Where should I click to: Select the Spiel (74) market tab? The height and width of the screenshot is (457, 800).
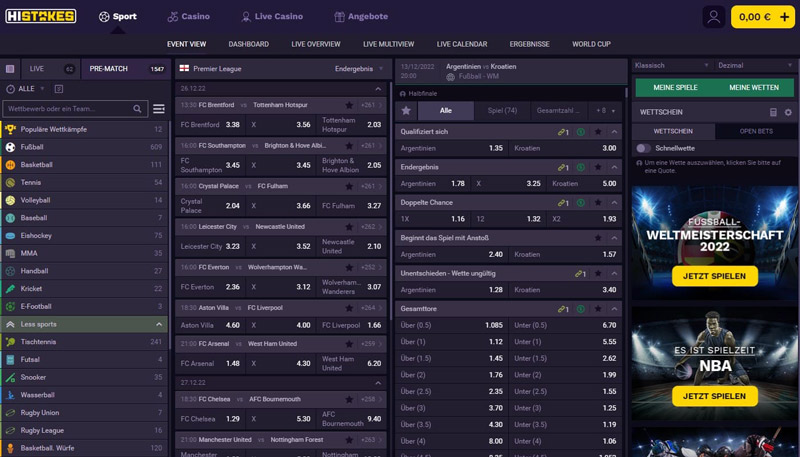coord(502,111)
